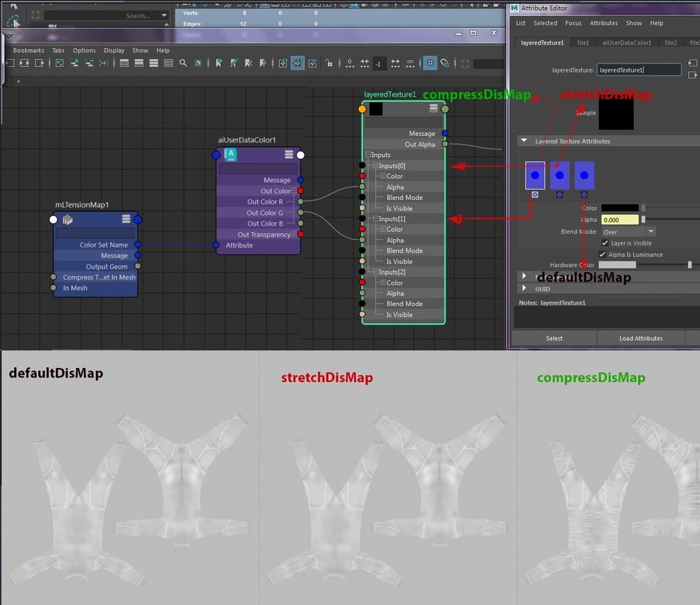The width and height of the screenshot is (700, 605).
Task: Click go-to-input-connection icon in Attribute Editor
Action: click(692, 63)
